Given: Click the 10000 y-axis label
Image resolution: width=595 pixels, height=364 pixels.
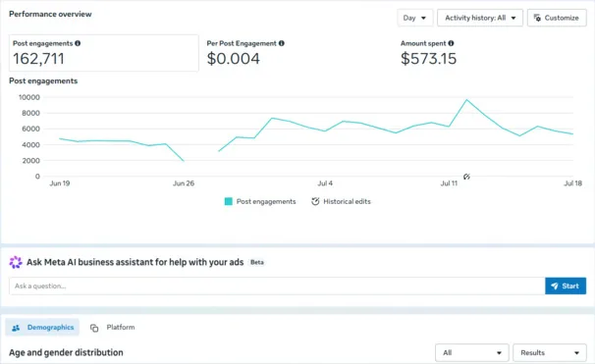Looking at the screenshot, I should [x=29, y=97].
